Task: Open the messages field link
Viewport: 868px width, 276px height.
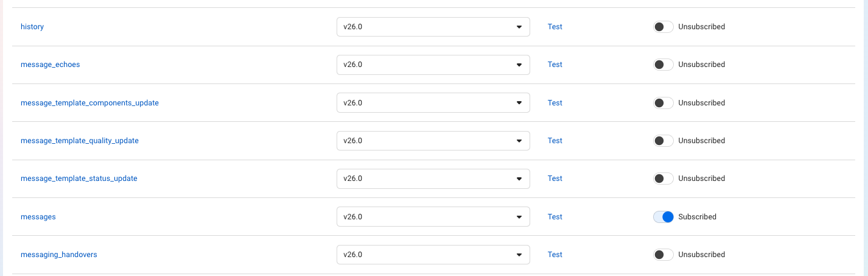Action: pyautogui.click(x=38, y=217)
